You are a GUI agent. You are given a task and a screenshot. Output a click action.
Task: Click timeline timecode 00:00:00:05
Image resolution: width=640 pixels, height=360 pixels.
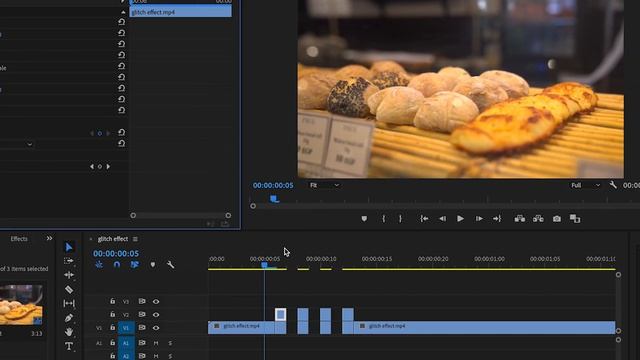pyautogui.click(x=116, y=253)
